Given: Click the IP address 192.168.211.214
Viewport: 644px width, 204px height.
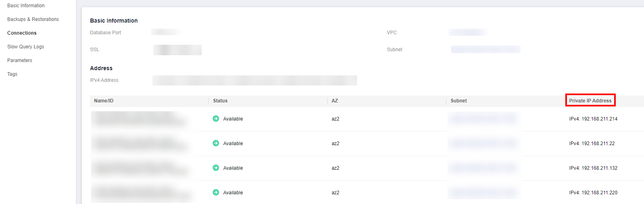Looking at the screenshot, I should coord(599,119).
